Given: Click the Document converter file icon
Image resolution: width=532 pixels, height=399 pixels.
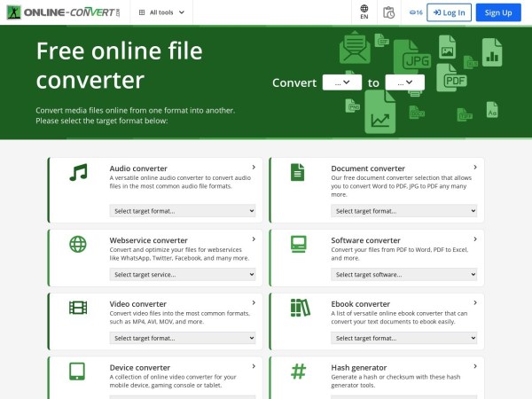Looking at the screenshot, I should click(299, 172).
